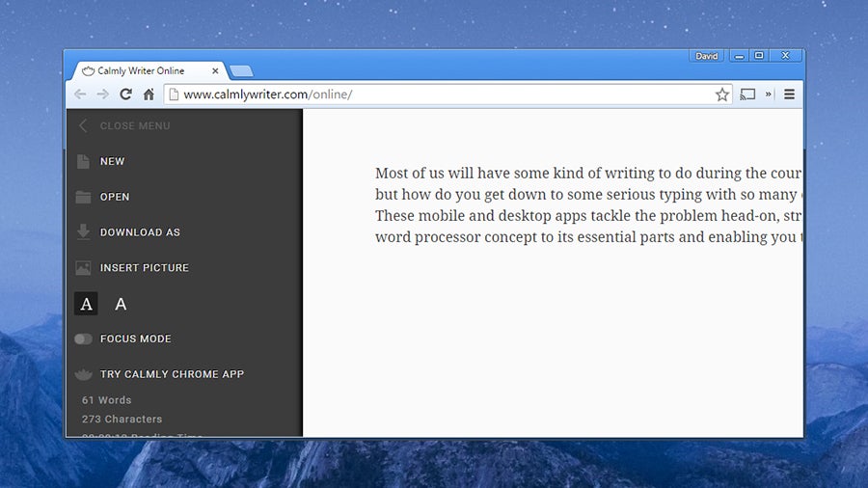
Task: Choose New in the sidebar menu
Action: [x=113, y=162]
